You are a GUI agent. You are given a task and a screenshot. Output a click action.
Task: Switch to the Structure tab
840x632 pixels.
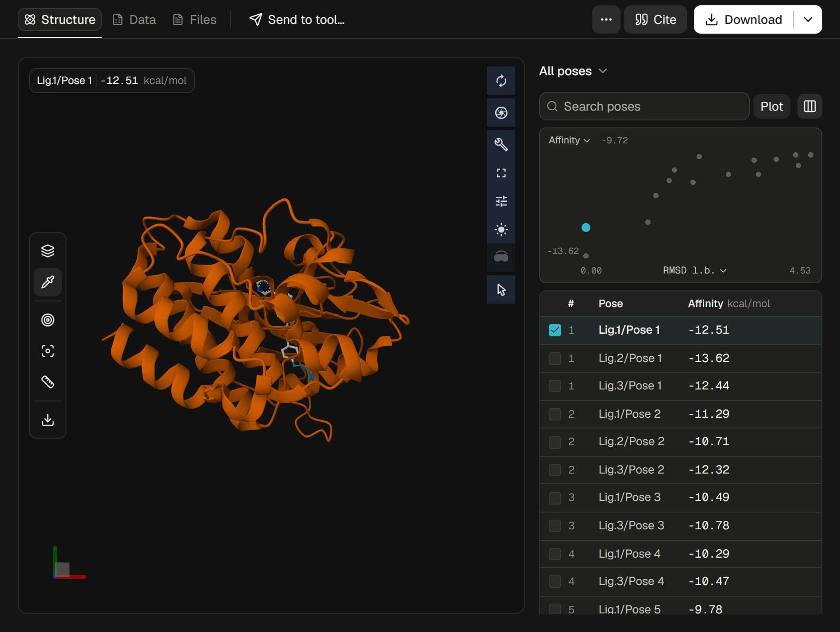click(60, 19)
